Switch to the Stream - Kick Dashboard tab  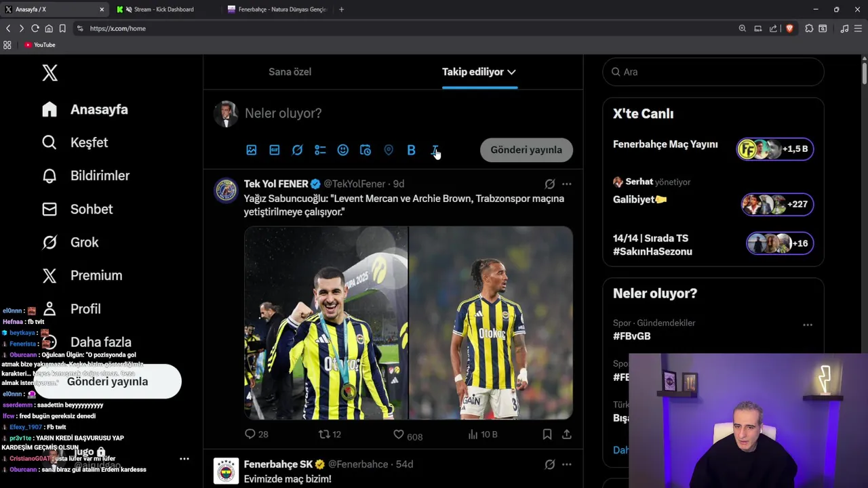click(x=163, y=9)
